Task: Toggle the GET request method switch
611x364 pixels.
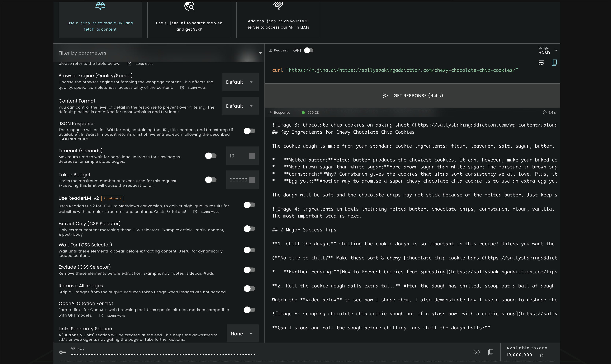Action: click(x=309, y=50)
